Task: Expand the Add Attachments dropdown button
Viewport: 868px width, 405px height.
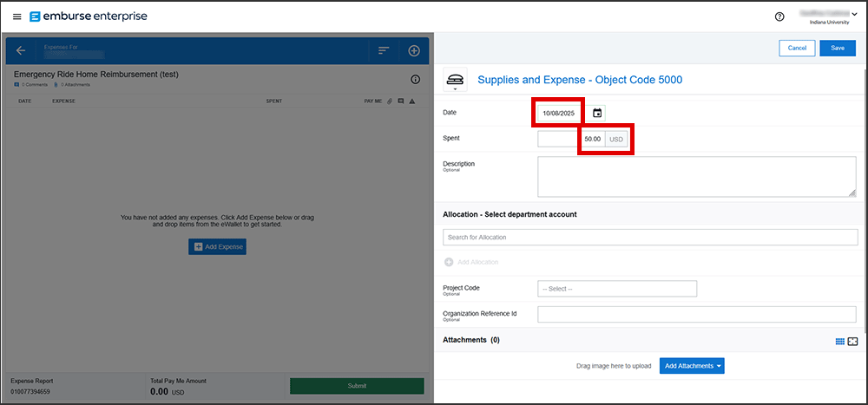Action: (692, 366)
